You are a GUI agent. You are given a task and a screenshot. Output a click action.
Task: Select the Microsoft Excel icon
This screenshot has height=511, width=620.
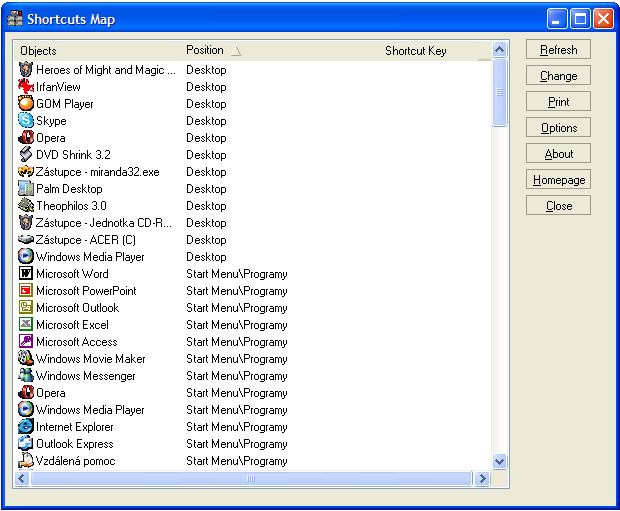click(26, 325)
